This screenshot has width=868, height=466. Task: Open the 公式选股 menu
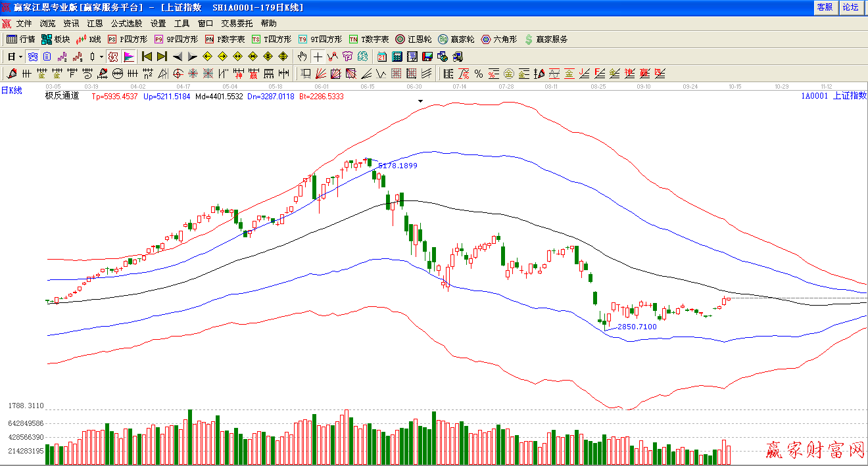[126, 23]
